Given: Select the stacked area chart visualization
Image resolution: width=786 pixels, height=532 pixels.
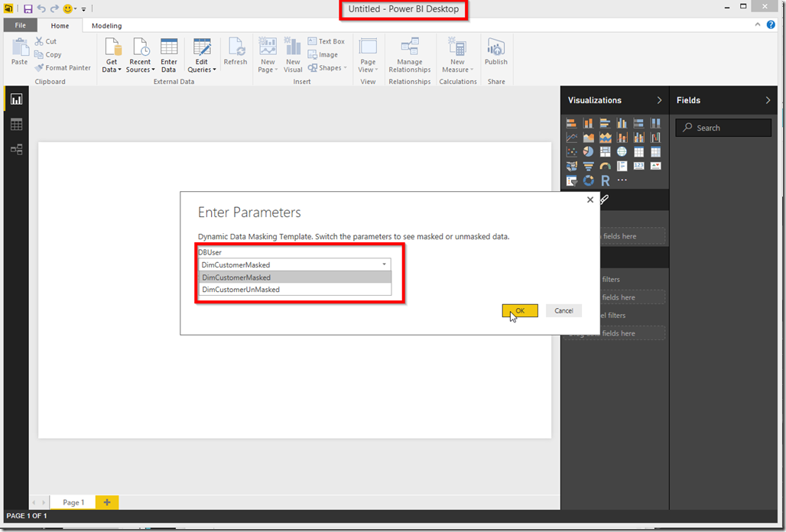Looking at the screenshot, I should click(x=605, y=138).
